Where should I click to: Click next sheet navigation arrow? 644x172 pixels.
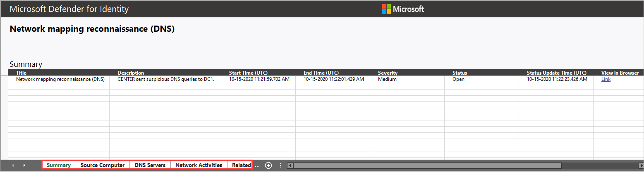pyautogui.click(x=24, y=165)
